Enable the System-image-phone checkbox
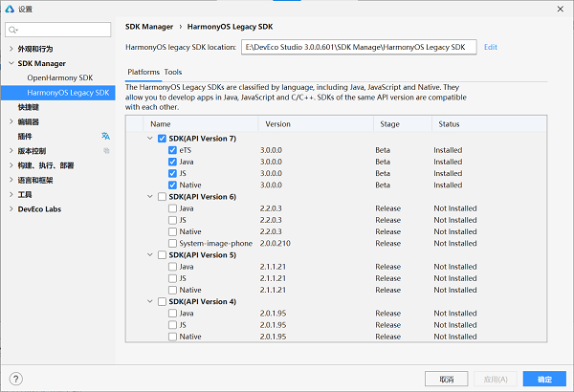The image size is (574, 392). click(172, 244)
